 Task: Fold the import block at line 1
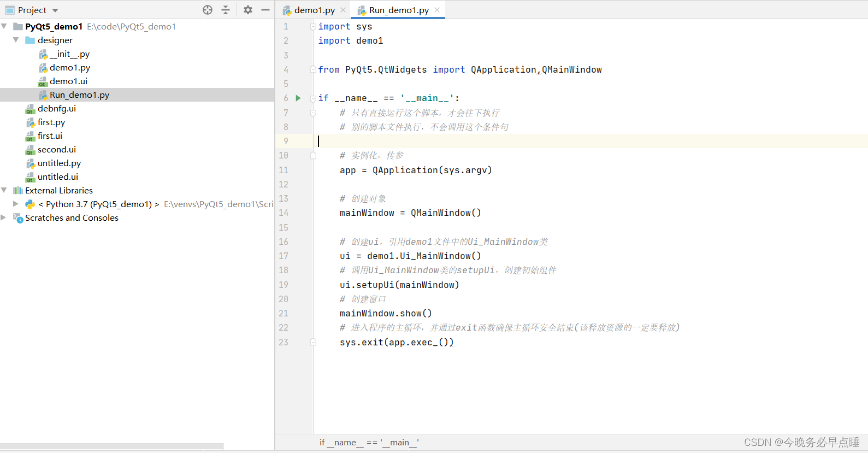(313, 26)
